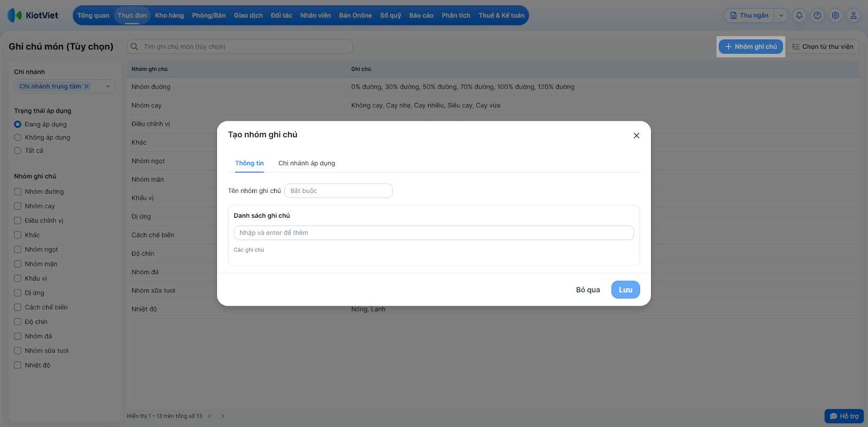
Task: Focus the Tìm ghi chú món search box
Action: coord(240,47)
